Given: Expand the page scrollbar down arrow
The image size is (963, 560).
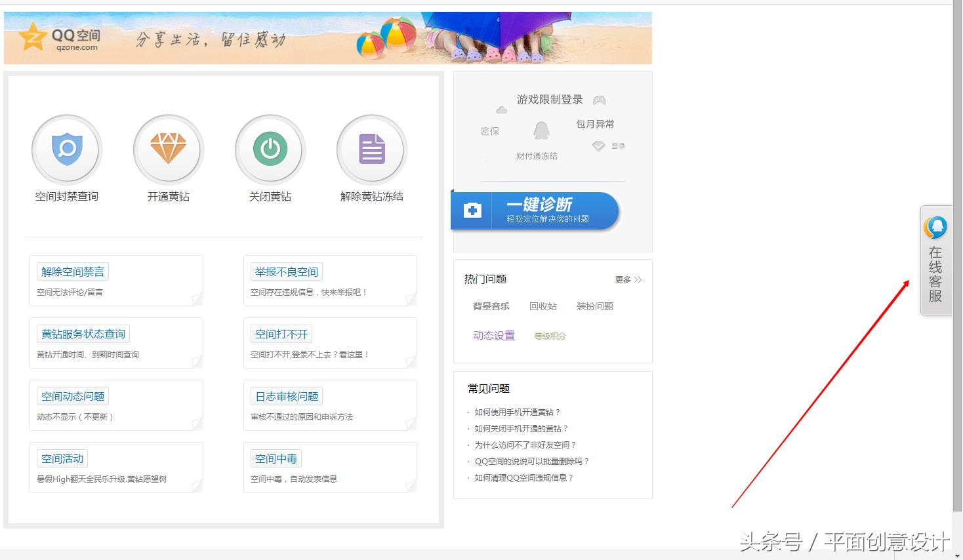Looking at the screenshot, I should [958, 555].
